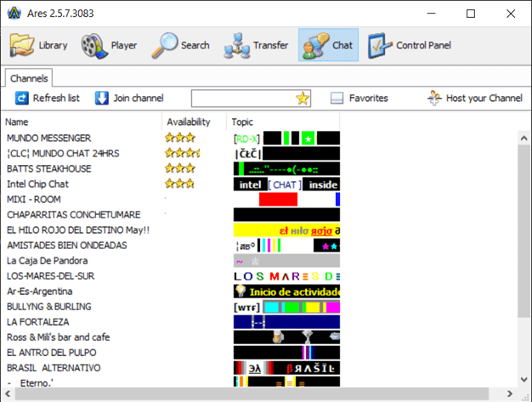
Task: Select the BRASIL ALTERNATIVO channel
Action: (54, 368)
